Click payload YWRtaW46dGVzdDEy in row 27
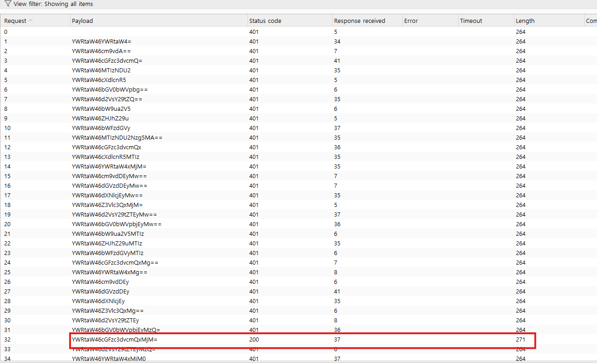Screen dimensions: 597x364 100,292
